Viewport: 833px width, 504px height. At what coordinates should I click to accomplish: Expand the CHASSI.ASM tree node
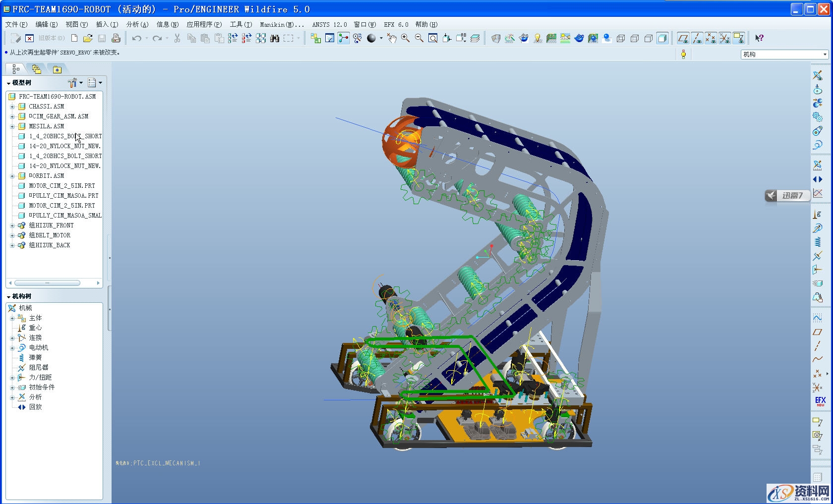tap(12, 107)
